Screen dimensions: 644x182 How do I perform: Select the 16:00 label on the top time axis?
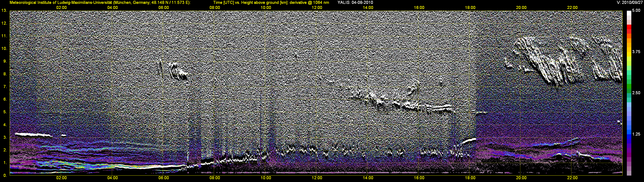419,8
